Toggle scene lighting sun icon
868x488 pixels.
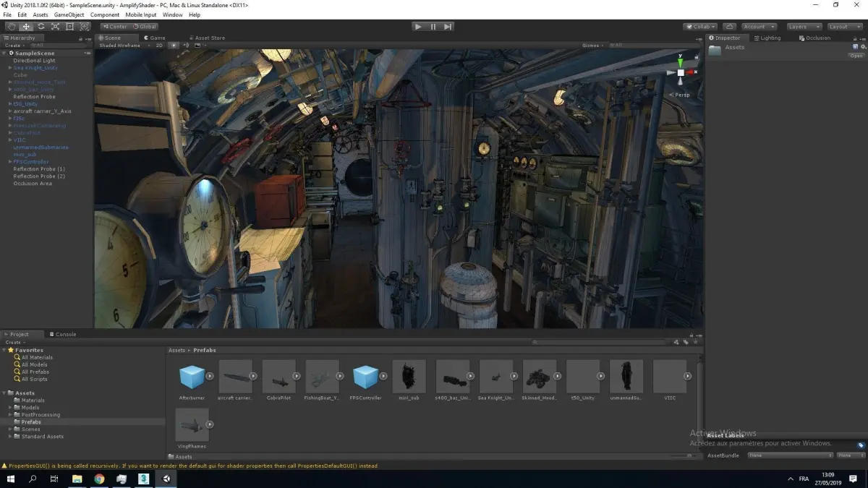coord(174,45)
